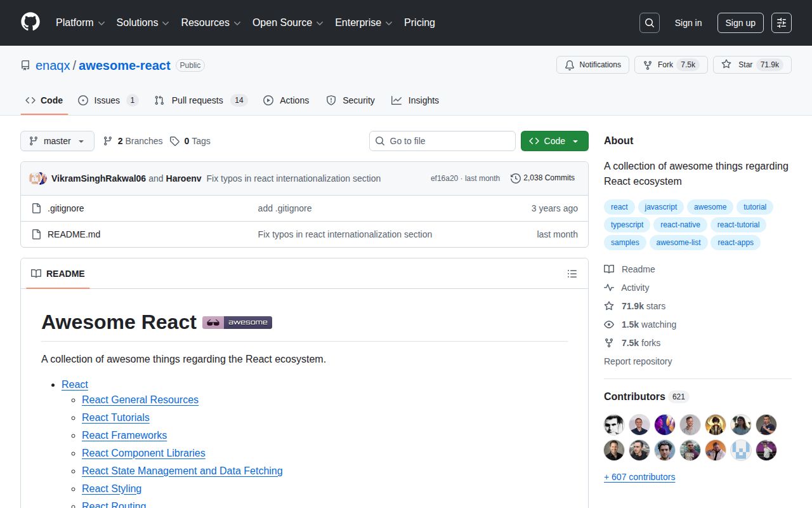Screen dimensions: 812x508
Task: Click the Notifications bell icon
Action: tap(570, 64)
